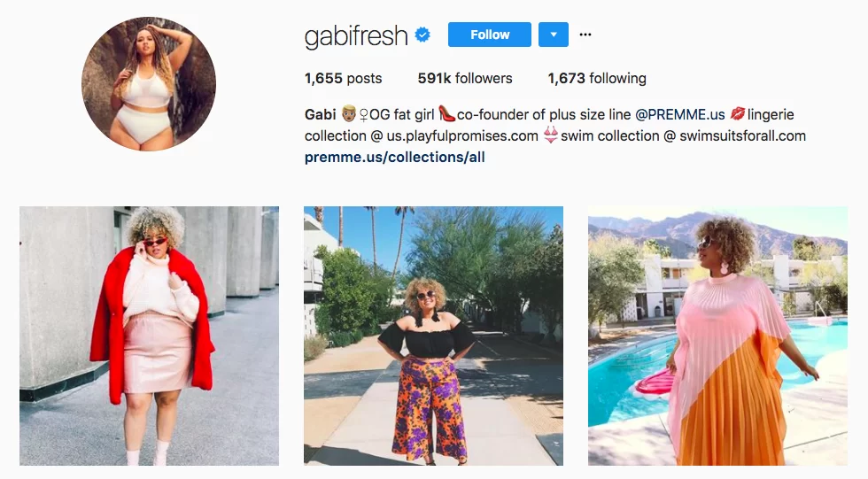Screen dimensions: 868x479
Task: Click the lips kiss emoji in bio
Action: pos(737,114)
